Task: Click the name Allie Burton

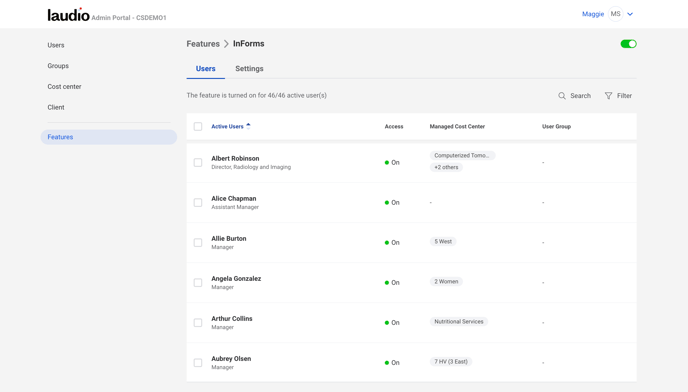Action: 229,238
